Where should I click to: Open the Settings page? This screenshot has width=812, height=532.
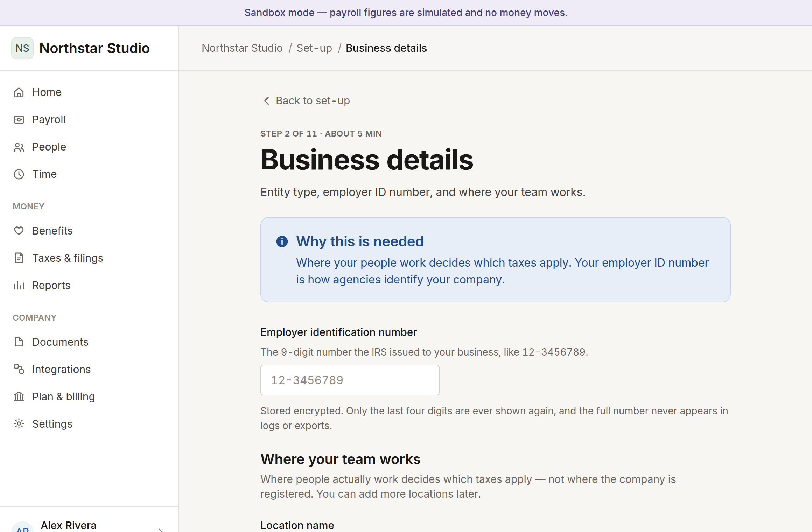point(89,424)
